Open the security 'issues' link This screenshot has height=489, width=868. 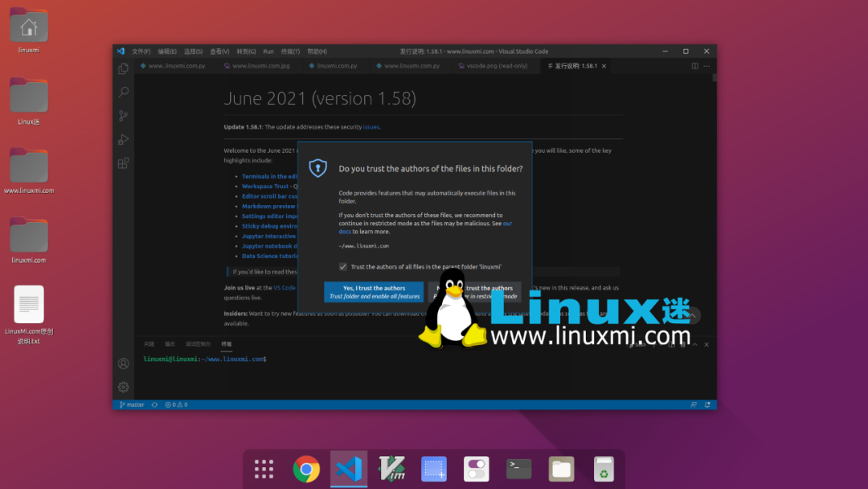point(371,127)
